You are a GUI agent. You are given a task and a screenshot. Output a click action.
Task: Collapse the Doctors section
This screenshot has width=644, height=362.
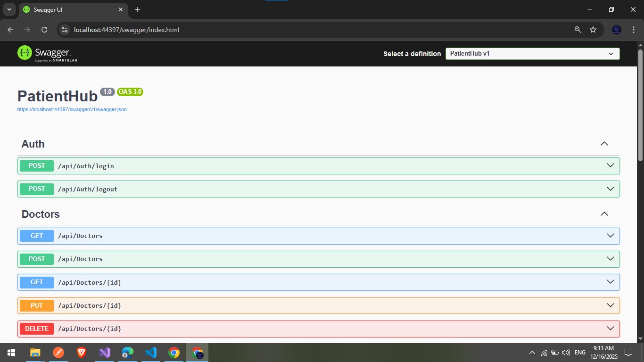tap(604, 214)
